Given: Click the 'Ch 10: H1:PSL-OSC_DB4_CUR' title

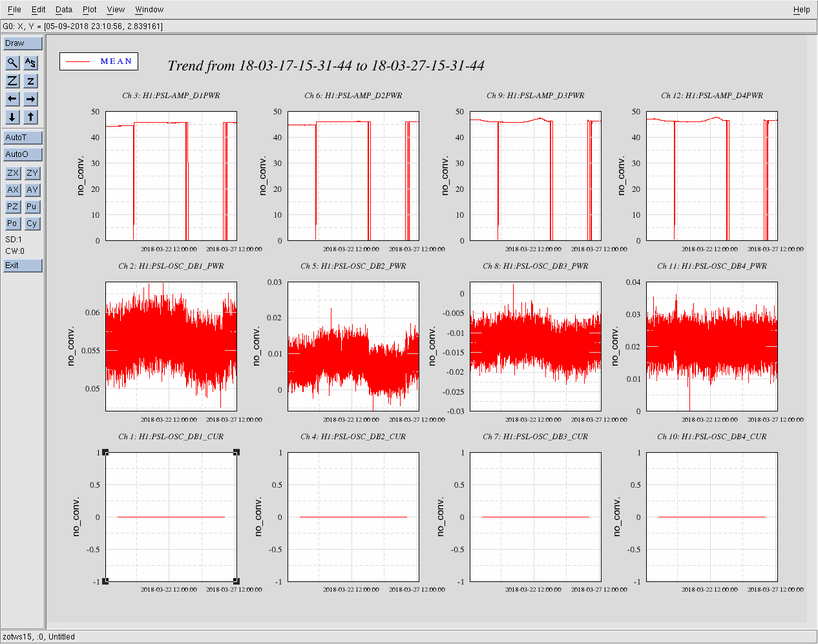Looking at the screenshot, I should pyautogui.click(x=712, y=437).
